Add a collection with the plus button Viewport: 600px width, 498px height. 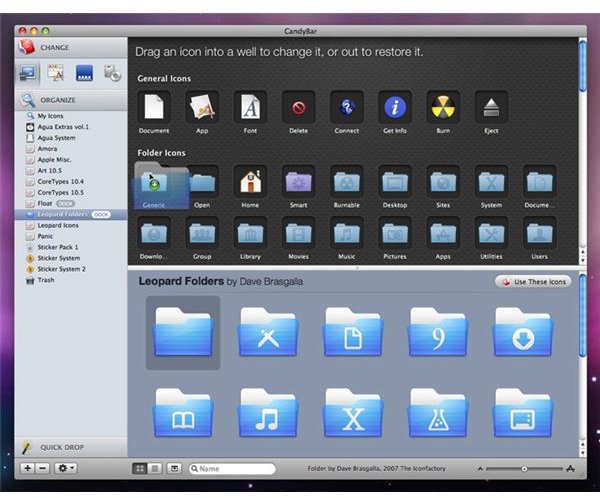pyautogui.click(x=28, y=468)
